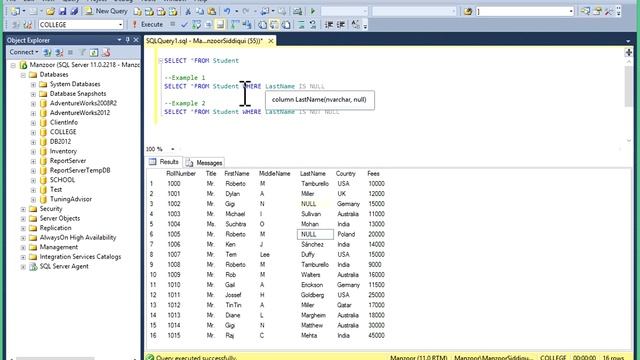
Task: Execute the current query
Action: coord(147,25)
